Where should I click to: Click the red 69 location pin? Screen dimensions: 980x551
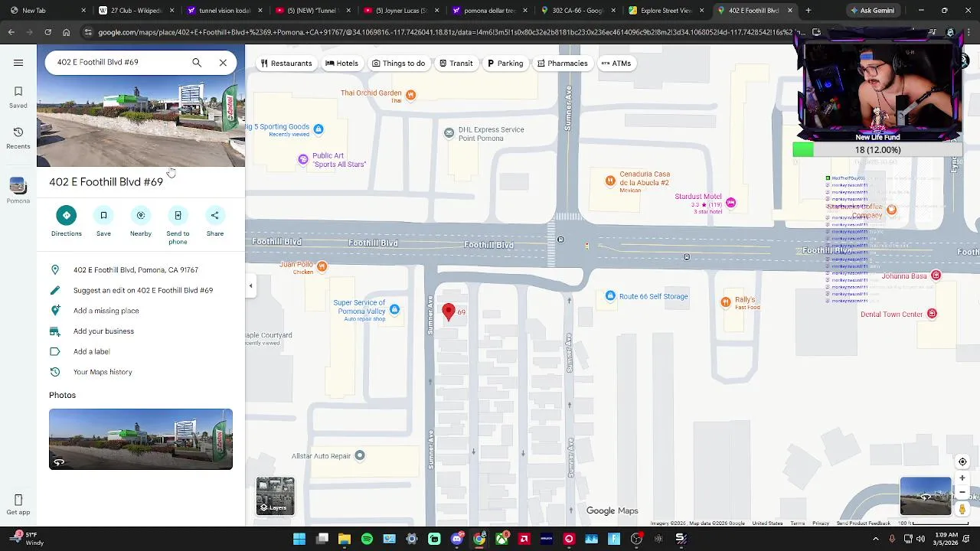pyautogui.click(x=449, y=311)
